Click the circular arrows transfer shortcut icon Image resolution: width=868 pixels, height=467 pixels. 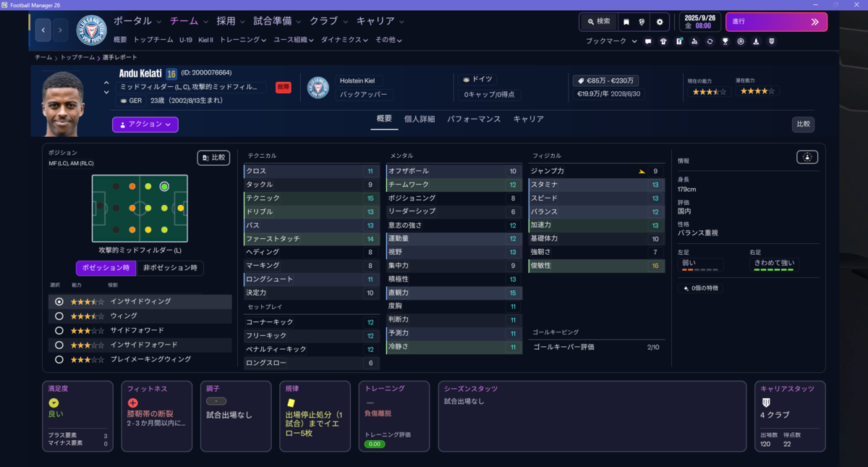pyautogui.click(x=710, y=41)
